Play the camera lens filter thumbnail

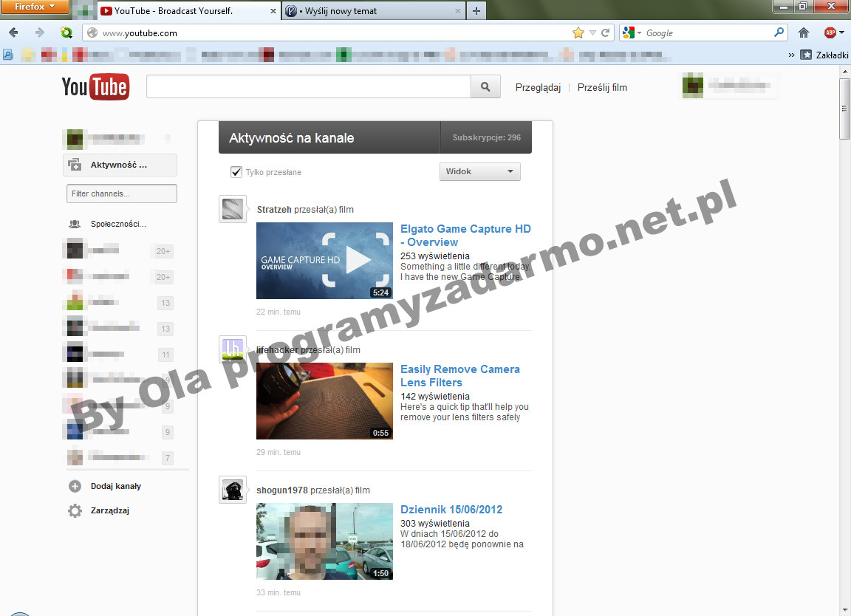tap(324, 401)
